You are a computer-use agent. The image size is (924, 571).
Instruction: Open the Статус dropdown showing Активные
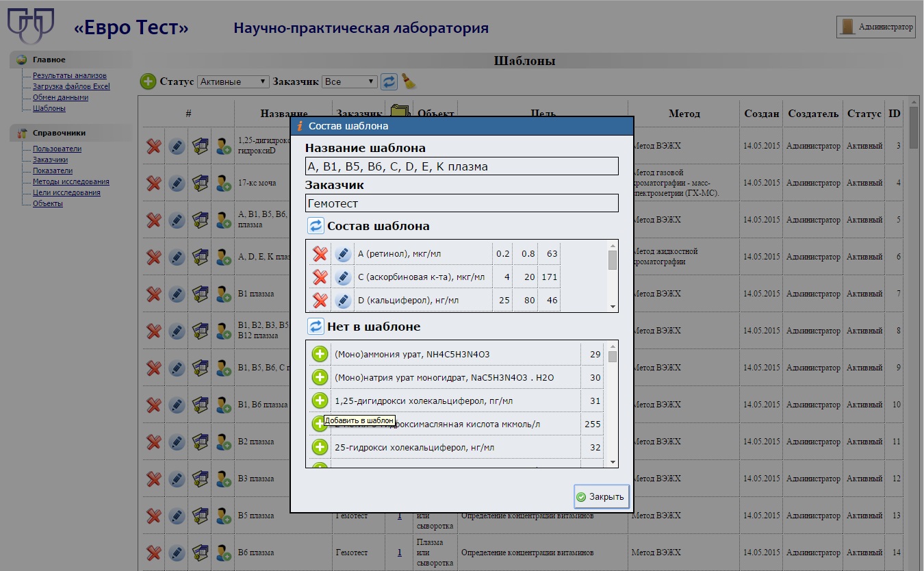(233, 81)
